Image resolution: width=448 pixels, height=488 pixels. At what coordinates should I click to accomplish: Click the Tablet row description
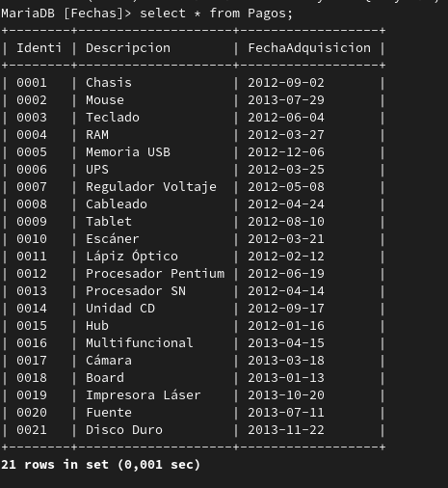[109, 222]
